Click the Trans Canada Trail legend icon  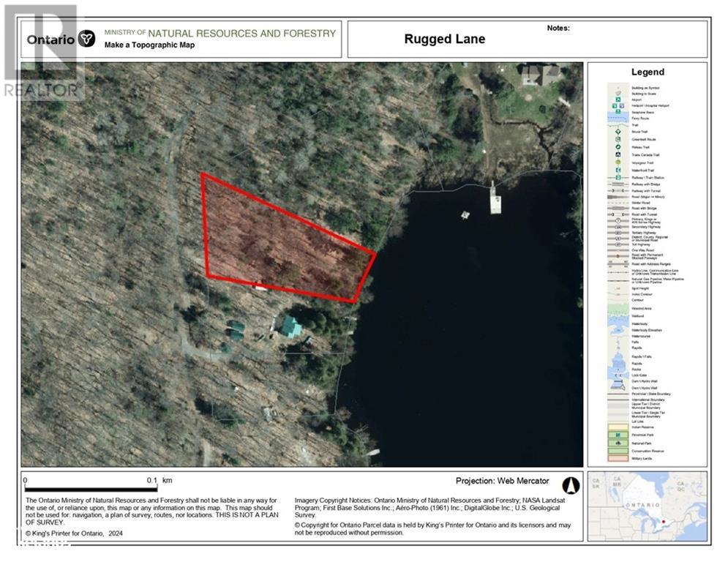[x=618, y=155]
